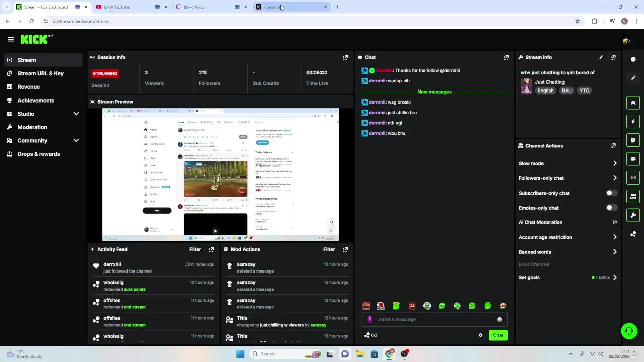Switch to the Twitch browser tab
This screenshot has width=644, height=362.
[211, 7]
